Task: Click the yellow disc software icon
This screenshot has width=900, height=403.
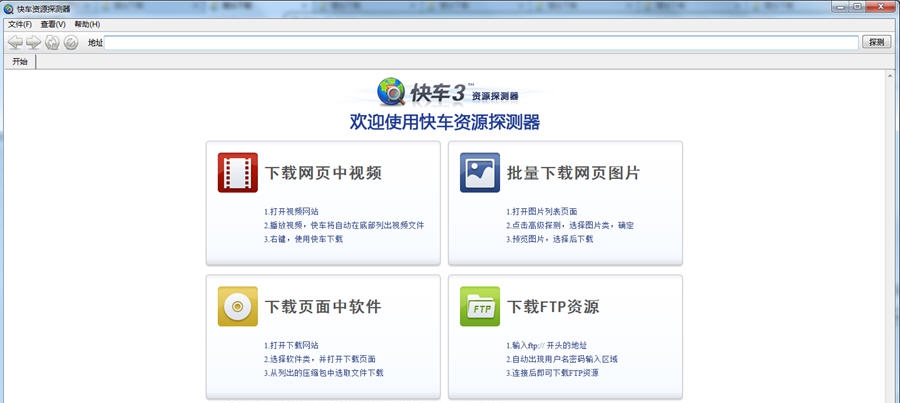Action: coord(238,306)
